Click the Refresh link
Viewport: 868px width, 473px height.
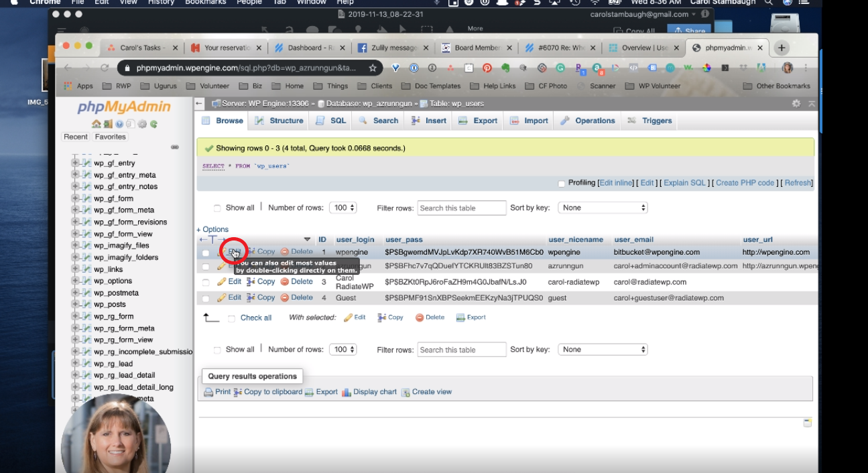pos(798,183)
